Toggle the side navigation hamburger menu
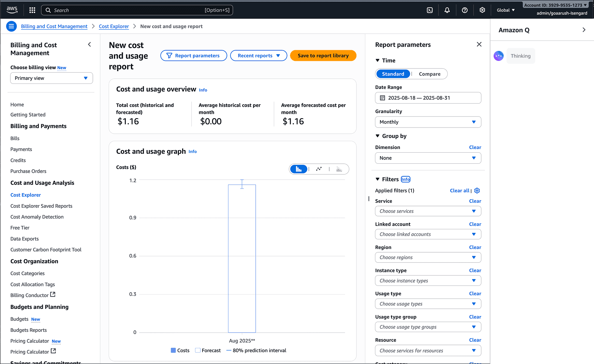The image size is (594, 364). (x=11, y=26)
